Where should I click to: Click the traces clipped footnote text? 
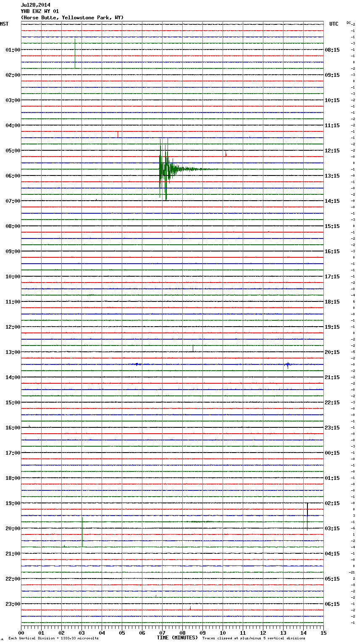[254, 639]
